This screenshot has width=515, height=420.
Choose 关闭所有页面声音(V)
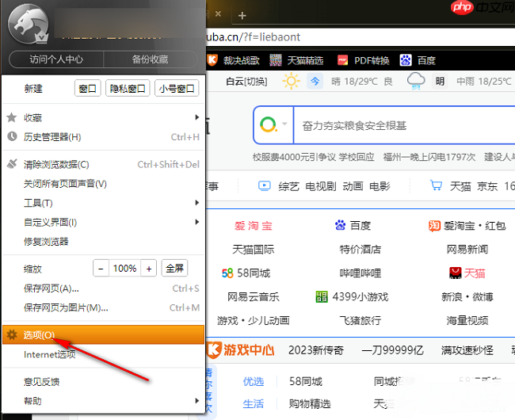[103, 184]
